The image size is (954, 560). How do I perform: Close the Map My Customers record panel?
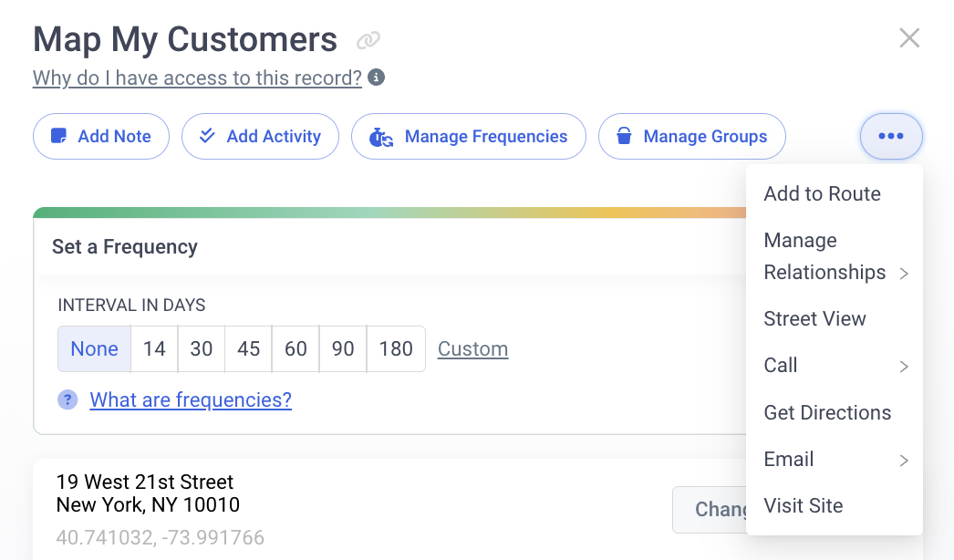(x=909, y=38)
